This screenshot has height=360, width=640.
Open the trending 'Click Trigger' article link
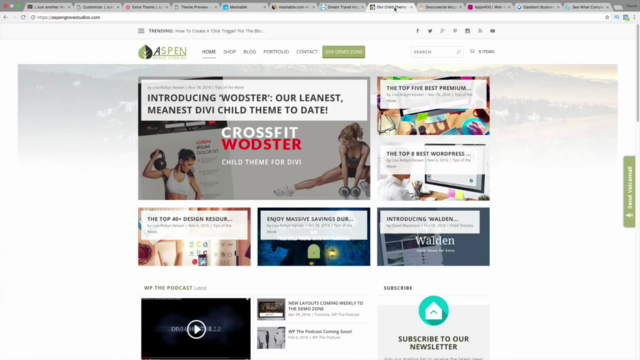220,31
